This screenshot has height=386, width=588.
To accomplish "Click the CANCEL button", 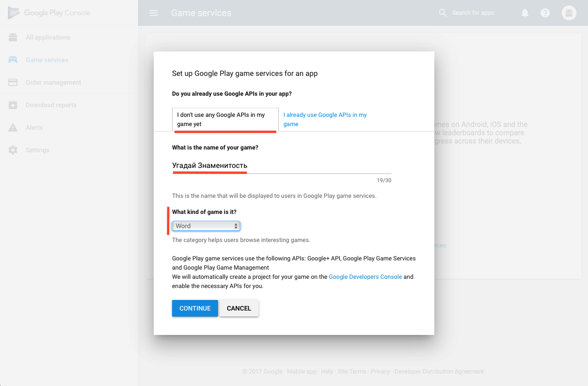I will coord(239,308).
